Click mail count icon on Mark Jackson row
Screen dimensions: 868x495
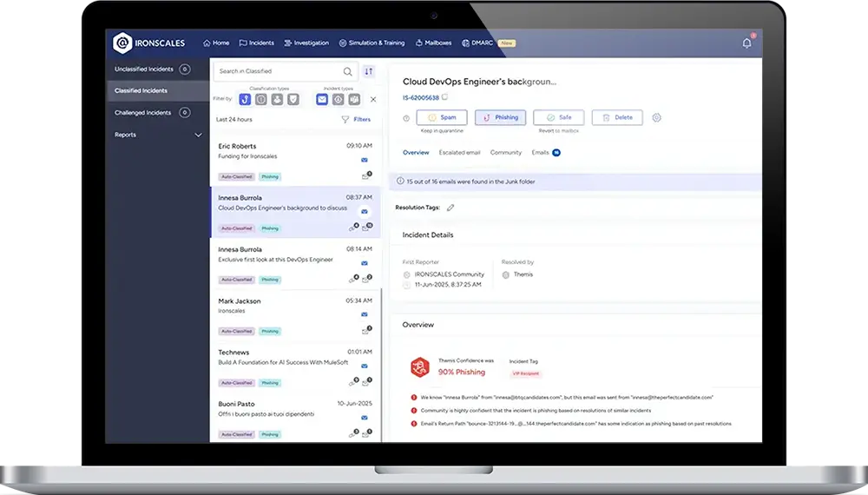point(366,331)
